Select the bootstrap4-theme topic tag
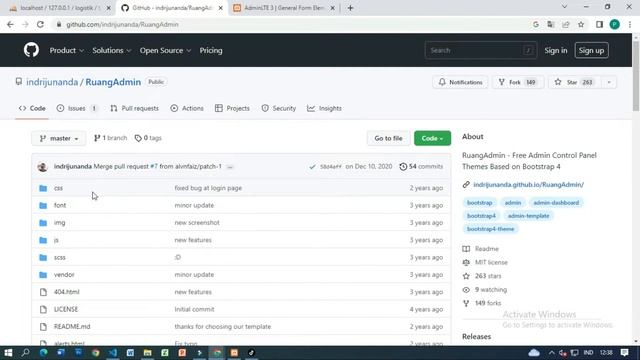The height and width of the screenshot is (360, 640). click(x=491, y=229)
